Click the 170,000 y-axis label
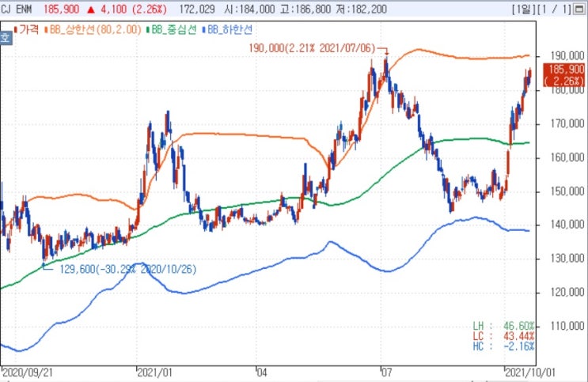The height and width of the screenshot is (382, 588). tap(567, 123)
